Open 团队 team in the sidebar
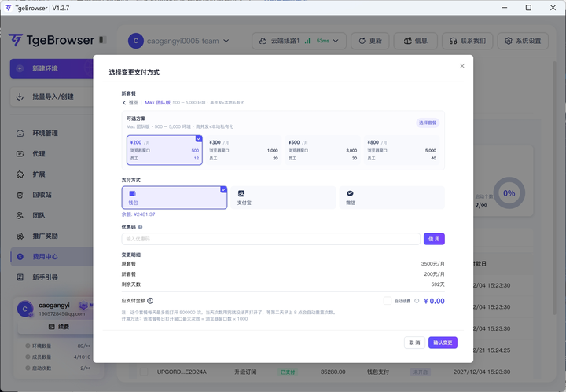The image size is (566, 392). click(52, 215)
